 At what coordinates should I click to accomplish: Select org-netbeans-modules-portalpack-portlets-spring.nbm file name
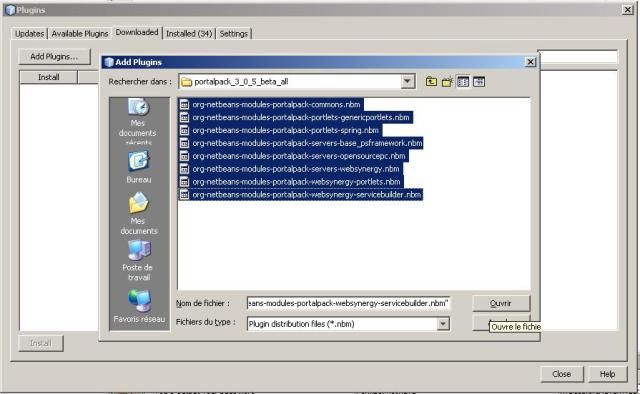click(286, 130)
